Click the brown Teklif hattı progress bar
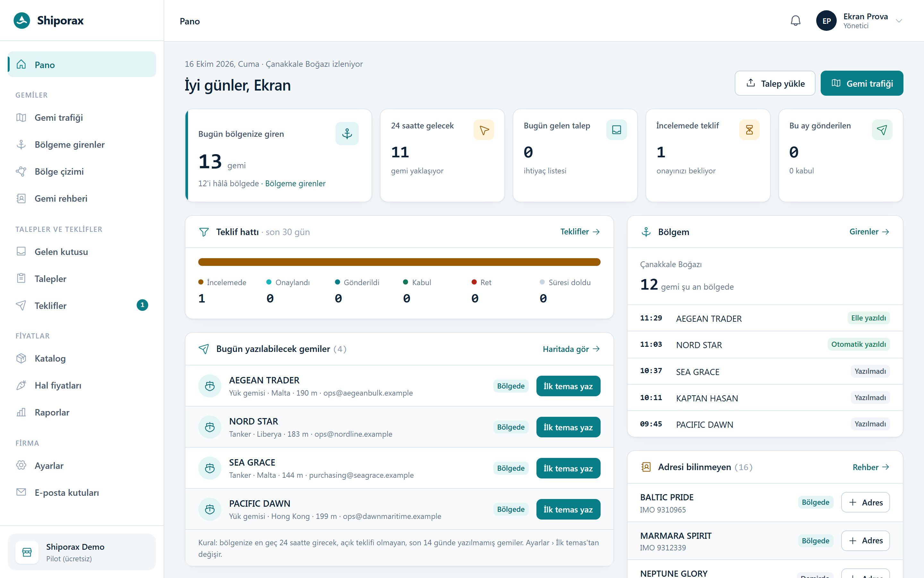 click(399, 262)
